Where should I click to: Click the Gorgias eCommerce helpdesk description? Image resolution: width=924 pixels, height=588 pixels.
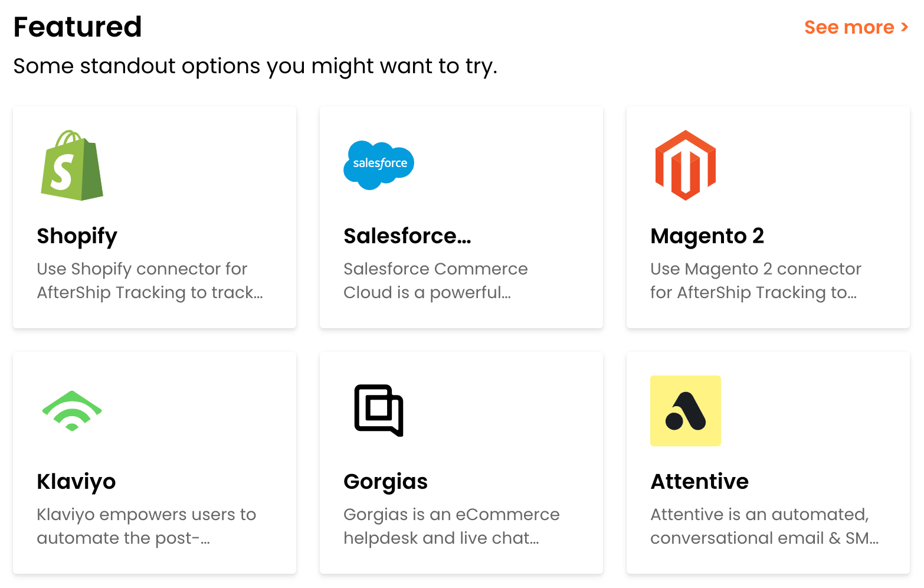[451, 526]
